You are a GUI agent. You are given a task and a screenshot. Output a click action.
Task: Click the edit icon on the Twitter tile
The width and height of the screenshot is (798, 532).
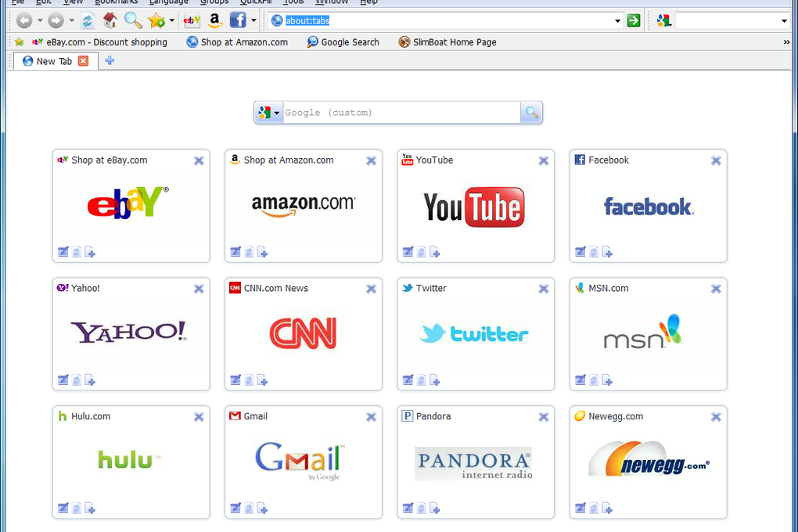pyautogui.click(x=408, y=380)
